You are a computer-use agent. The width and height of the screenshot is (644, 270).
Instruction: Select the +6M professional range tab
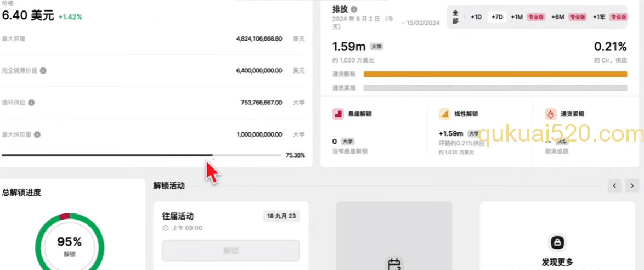568,17
